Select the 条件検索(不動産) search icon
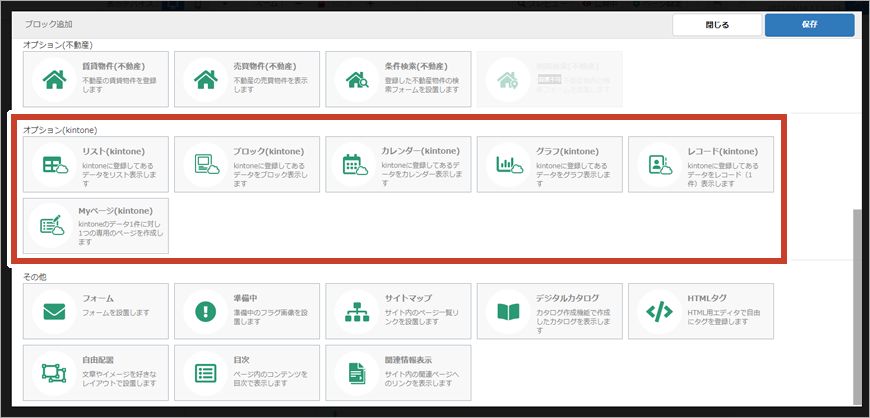870x418 pixels. pos(356,80)
